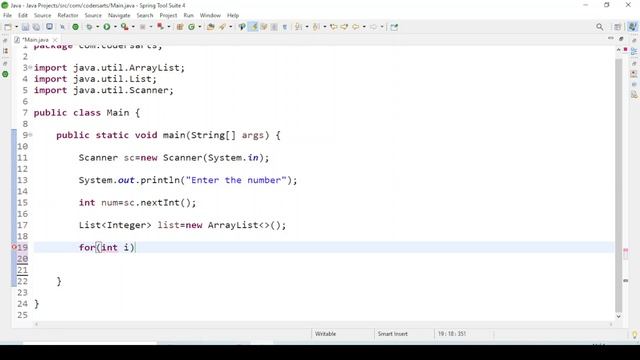Click the green Boot Dashboard icon
This screenshot has width=640, height=360.
[76, 27]
